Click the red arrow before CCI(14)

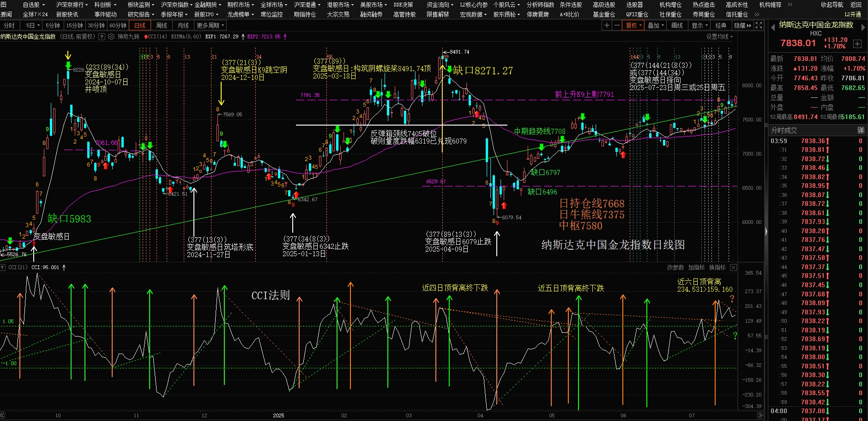[x=146, y=36]
